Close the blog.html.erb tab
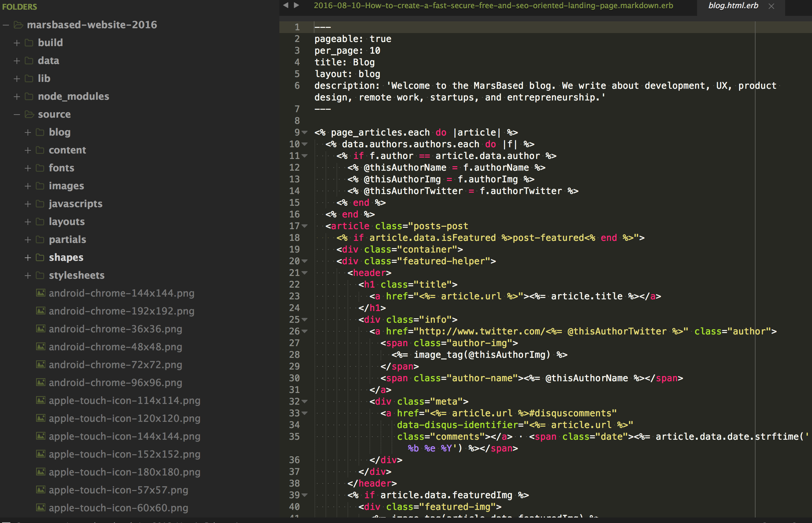The width and height of the screenshot is (812, 523). coord(771,6)
